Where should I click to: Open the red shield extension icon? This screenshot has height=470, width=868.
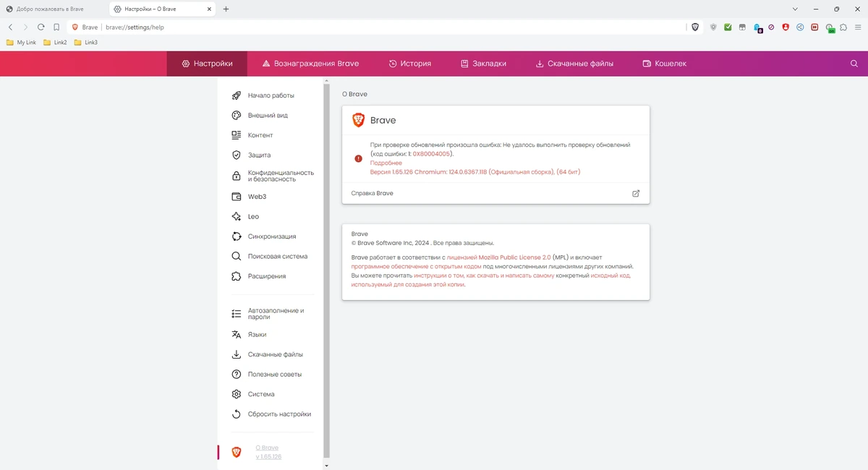(x=786, y=27)
